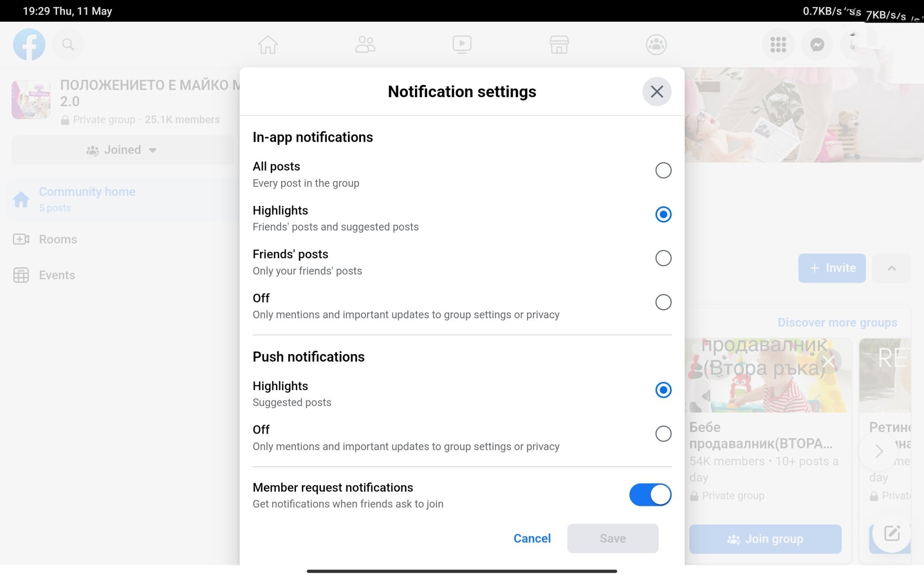Open the search magnifier icon
This screenshot has height=578, width=924.
tap(68, 44)
